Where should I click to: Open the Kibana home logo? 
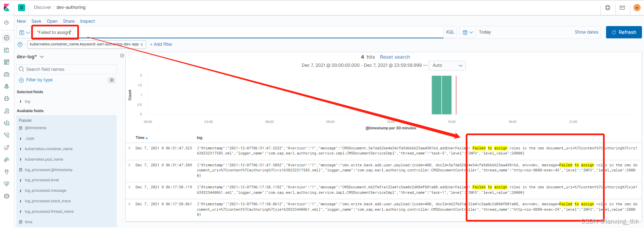(6, 7)
